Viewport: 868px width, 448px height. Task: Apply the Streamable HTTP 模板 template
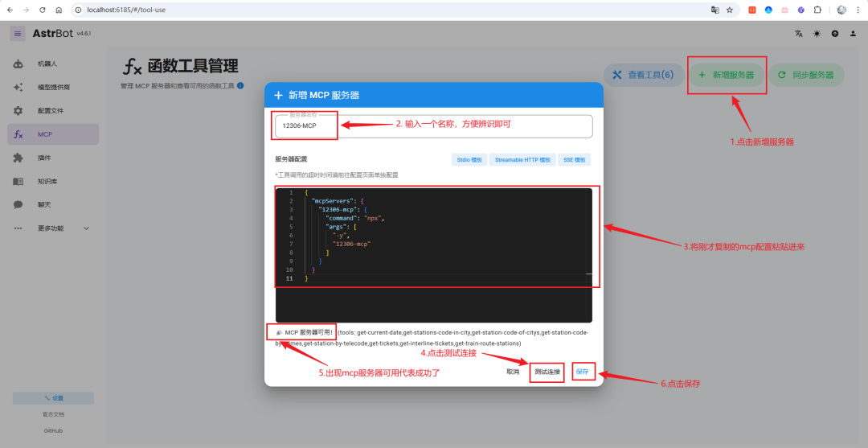[522, 159]
